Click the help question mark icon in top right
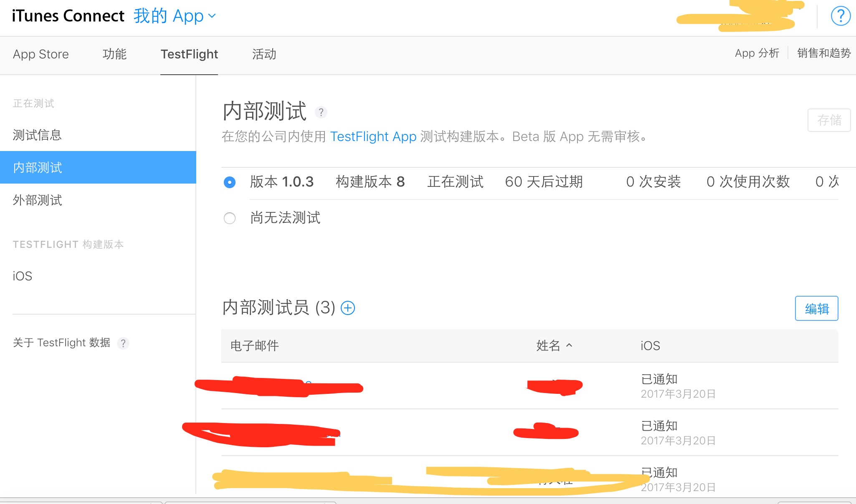 [840, 17]
